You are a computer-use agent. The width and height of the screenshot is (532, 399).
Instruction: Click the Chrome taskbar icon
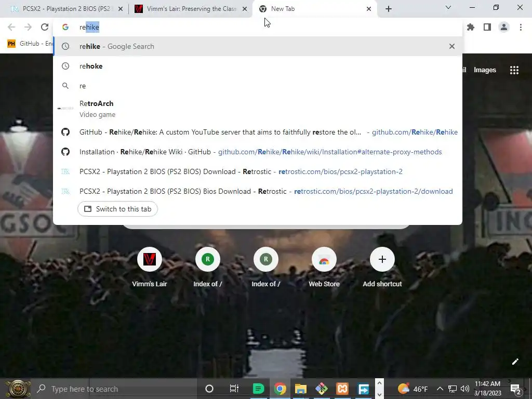pos(280,389)
